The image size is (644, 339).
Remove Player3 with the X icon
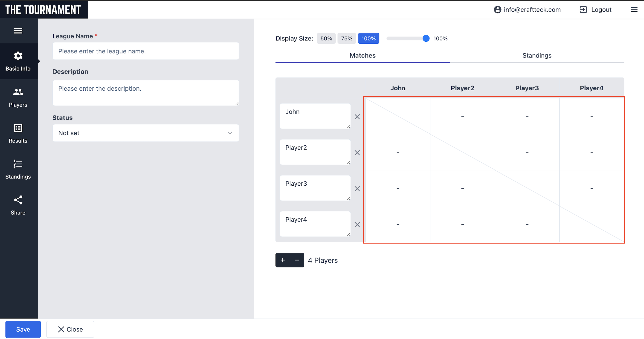tap(357, 189)
